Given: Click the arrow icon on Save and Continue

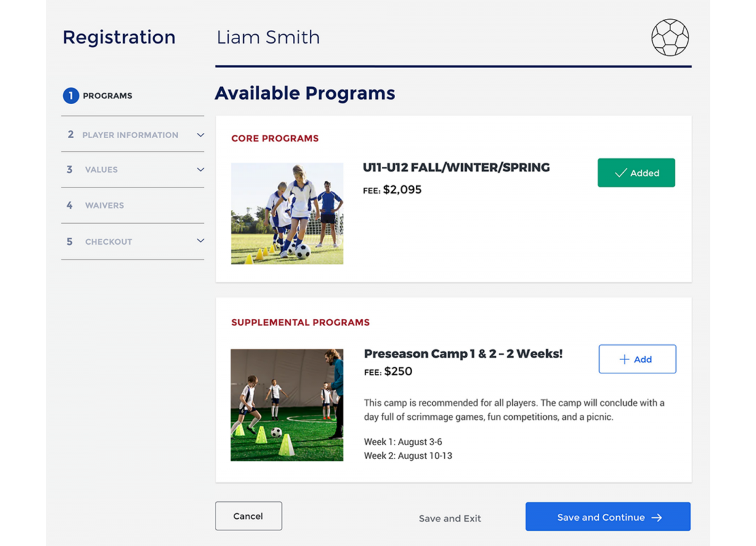Looking at the screenshot, I should click(656, 518).
